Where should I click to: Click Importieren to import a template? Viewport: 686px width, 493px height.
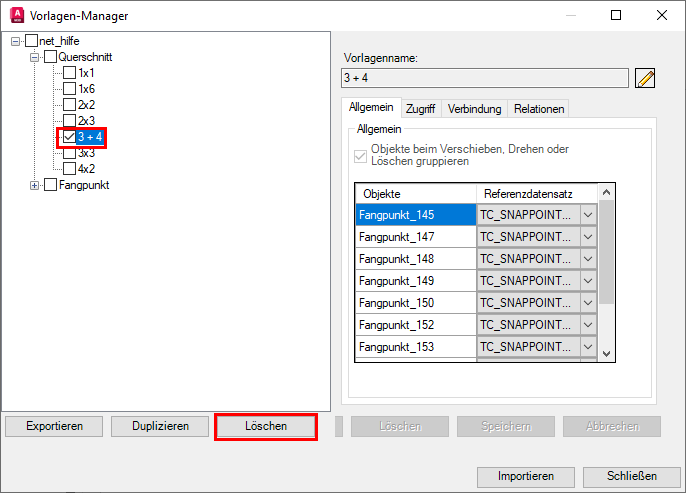point(526,476)
